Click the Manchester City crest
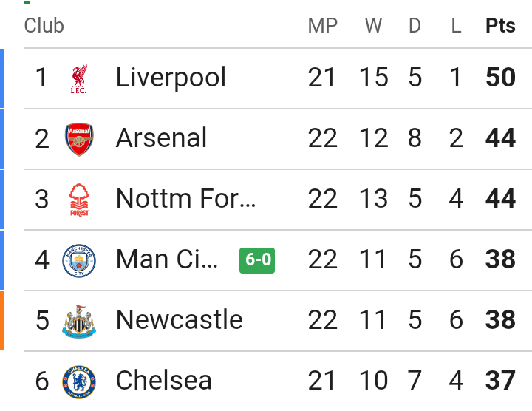This screenshot has width=532, height=411. click(x=79, y=261)
